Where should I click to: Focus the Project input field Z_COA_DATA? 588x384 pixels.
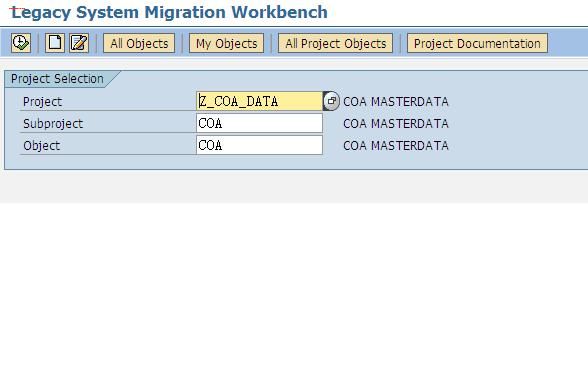pos(259,101)
